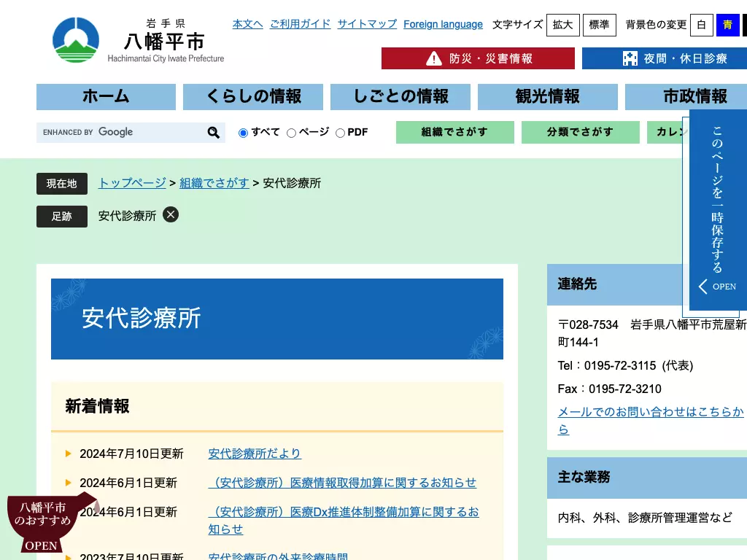Click the 現在地 label

pyautogui.click(x=62, y=184)
